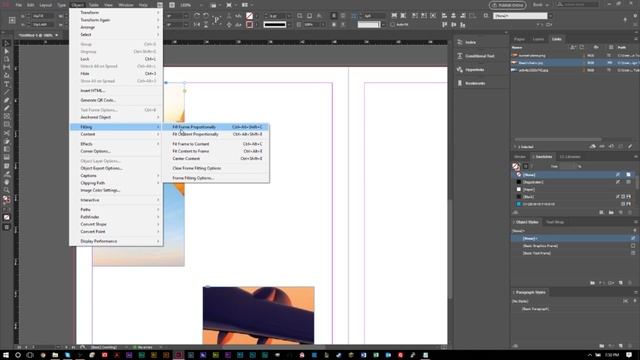Open the Swatches panel flyout menu
640x360 pixels.
(636, 157)
